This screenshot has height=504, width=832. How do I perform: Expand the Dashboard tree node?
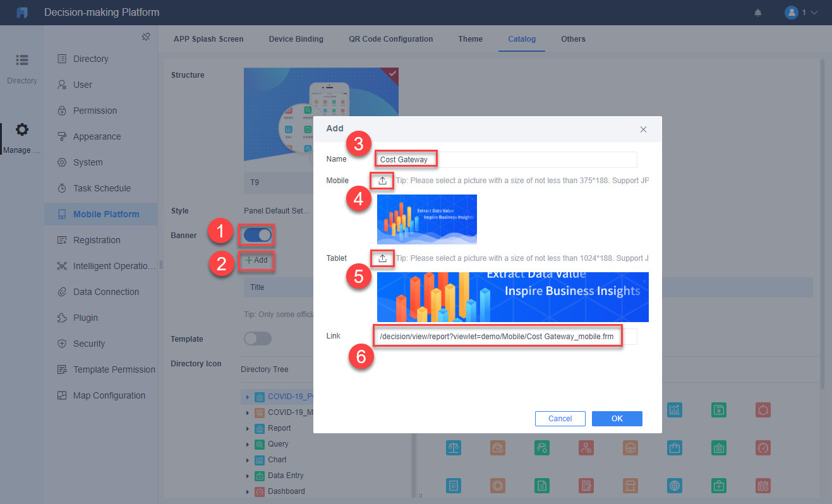(248, 491)
